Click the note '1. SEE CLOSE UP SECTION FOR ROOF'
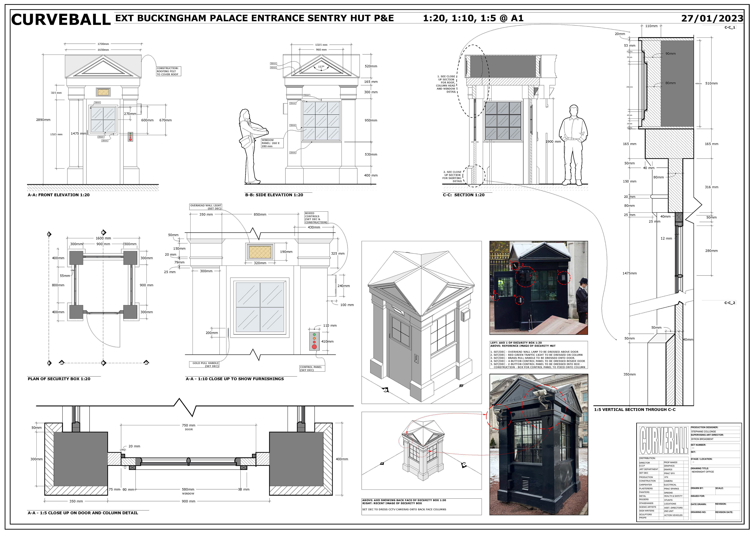This screenshot has height=534, width=756. click(x=446, y=84)
